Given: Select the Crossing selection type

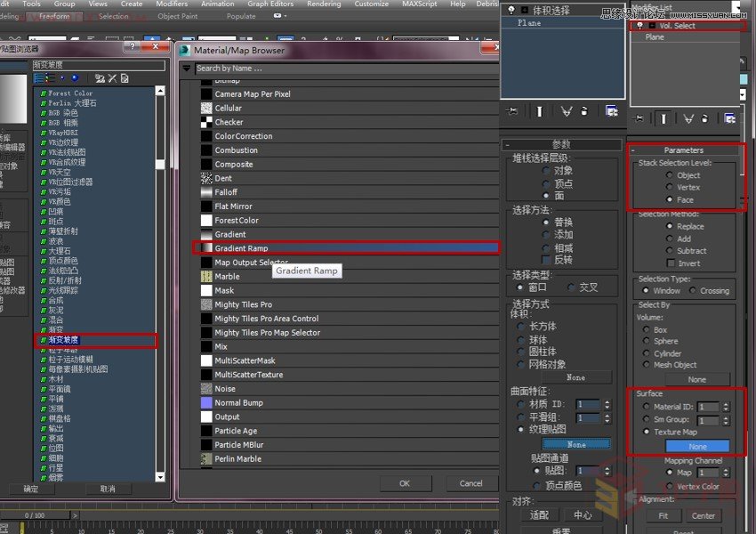Looking at the screenshot, I should [x=693, y=291].
